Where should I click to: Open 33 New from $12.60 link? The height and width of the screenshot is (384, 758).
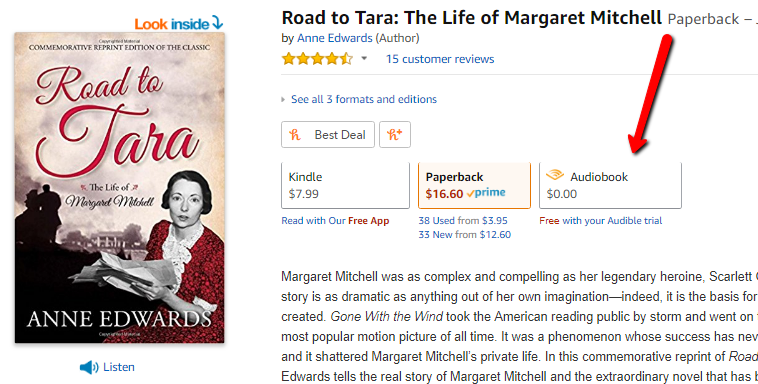point(465,235)
